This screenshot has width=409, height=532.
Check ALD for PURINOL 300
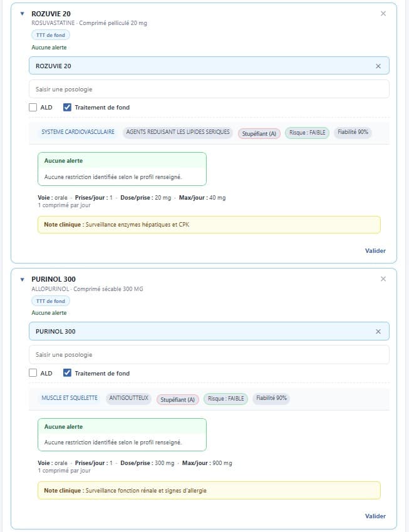coord(33,373)
